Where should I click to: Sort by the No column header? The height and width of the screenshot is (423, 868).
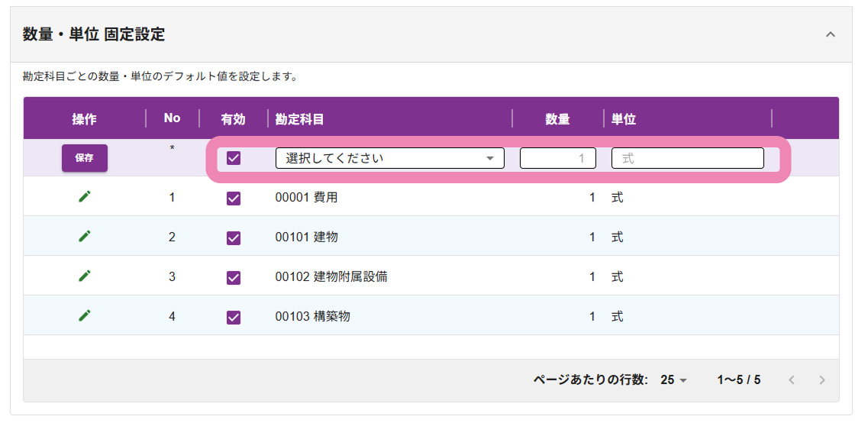point(172,118)
